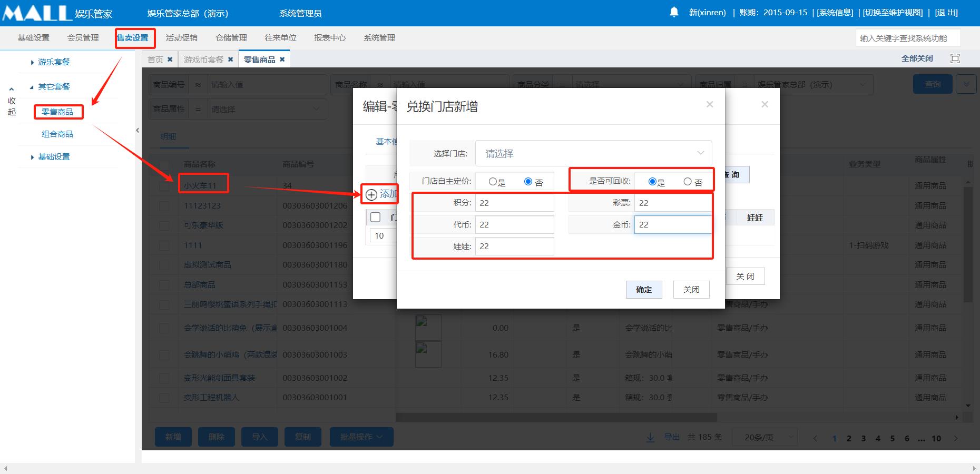
Task: Check the row checkbox for 总部商品
Action: 164,285
